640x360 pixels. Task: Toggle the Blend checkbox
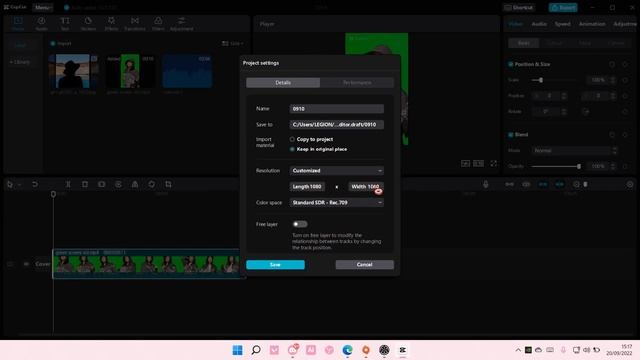tap(510, 135)
